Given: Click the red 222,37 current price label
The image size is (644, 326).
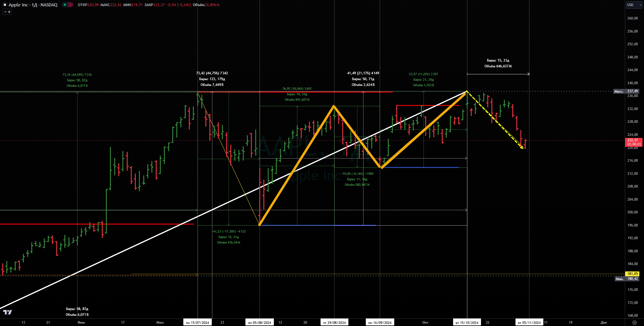Looking at the screenshot, I should click(634, 142).
